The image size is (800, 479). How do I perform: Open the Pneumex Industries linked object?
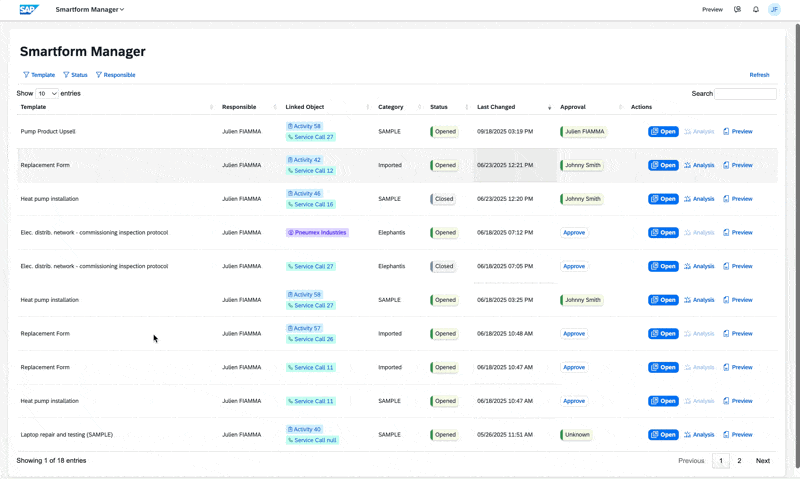coord(317,233)
